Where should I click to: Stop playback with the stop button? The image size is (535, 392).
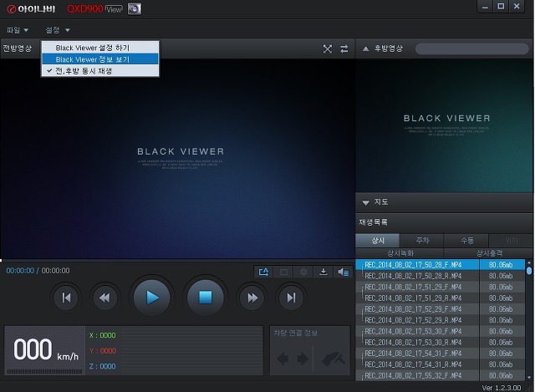[x=206, y=298]
